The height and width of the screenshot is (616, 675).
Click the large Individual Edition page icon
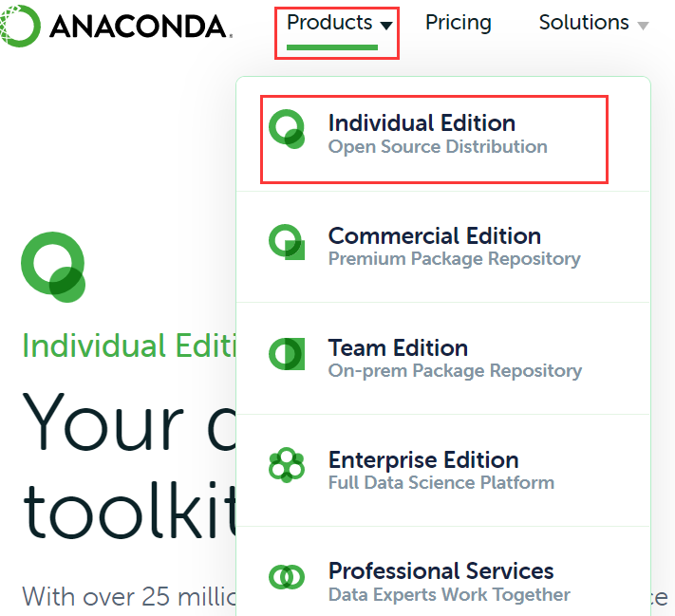53,268
